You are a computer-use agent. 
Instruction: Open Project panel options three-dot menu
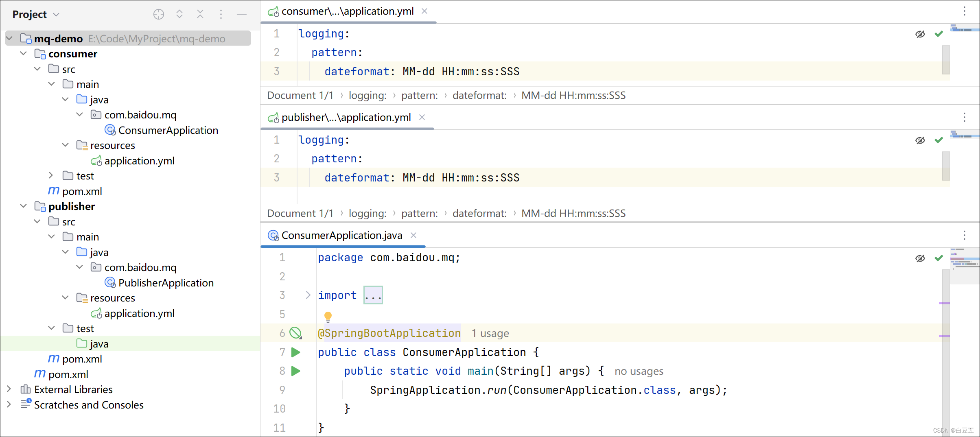(221, 15)
